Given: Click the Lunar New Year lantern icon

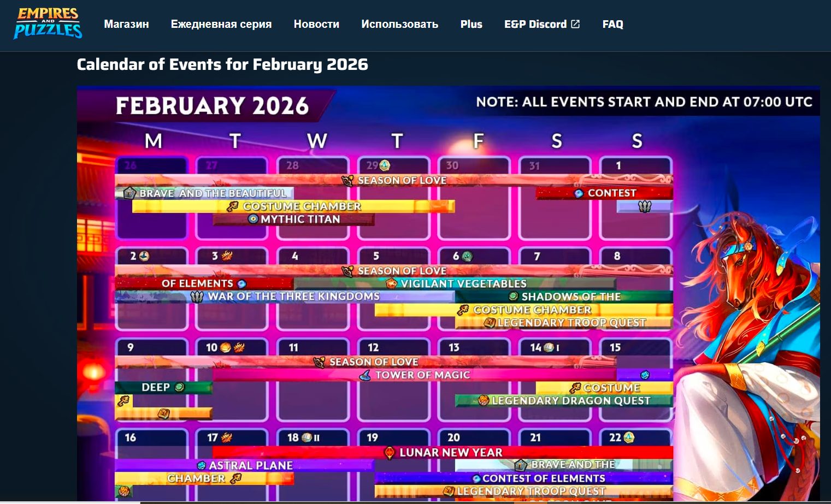Looking at the screenshot, I should (390, 453).
